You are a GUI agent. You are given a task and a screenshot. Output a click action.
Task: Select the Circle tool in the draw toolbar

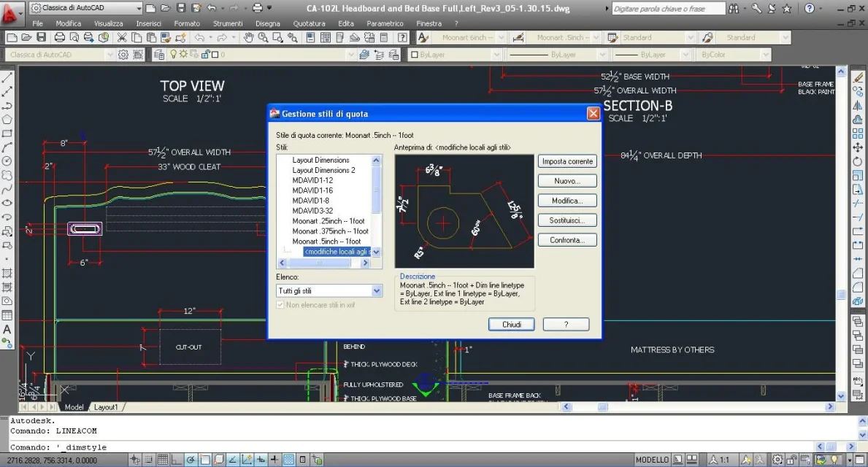pos(7,161)
